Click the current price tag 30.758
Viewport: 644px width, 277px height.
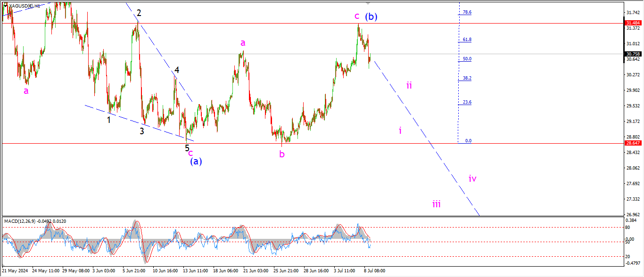[632, 54]
